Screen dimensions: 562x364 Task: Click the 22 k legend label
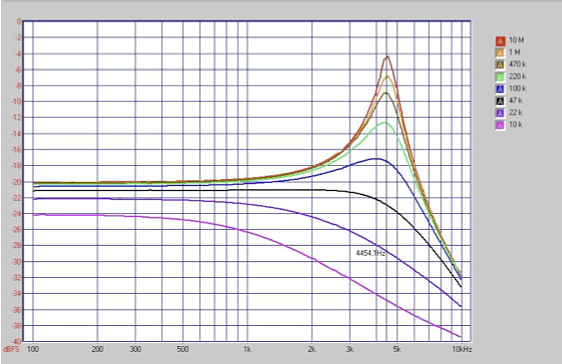point(515,112)
